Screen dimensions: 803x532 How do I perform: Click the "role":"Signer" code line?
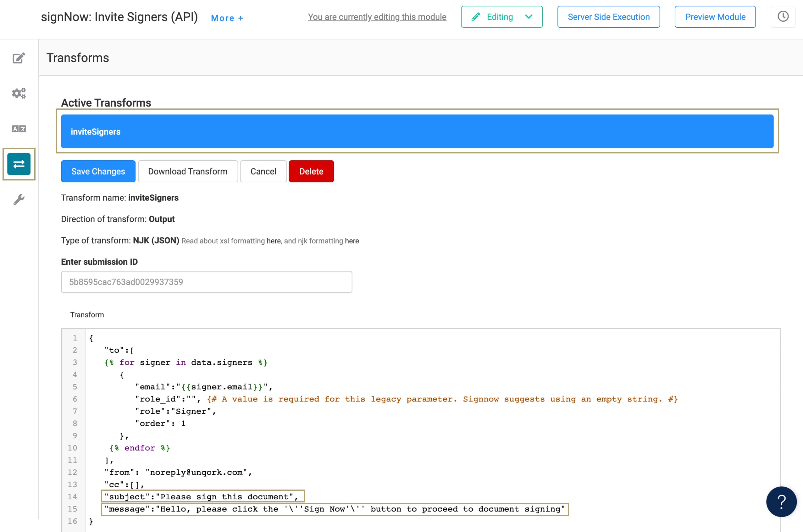[175, 411]
